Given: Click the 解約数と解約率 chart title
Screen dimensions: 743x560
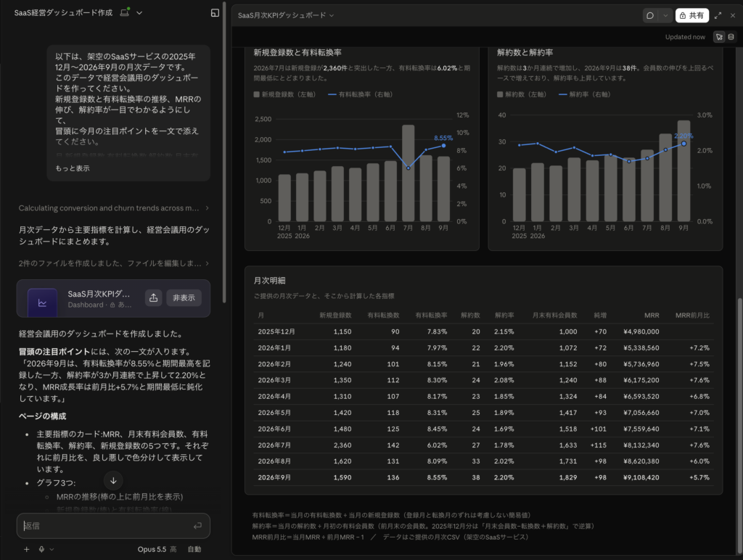Looking at the screenshot, I should point(525,52).
